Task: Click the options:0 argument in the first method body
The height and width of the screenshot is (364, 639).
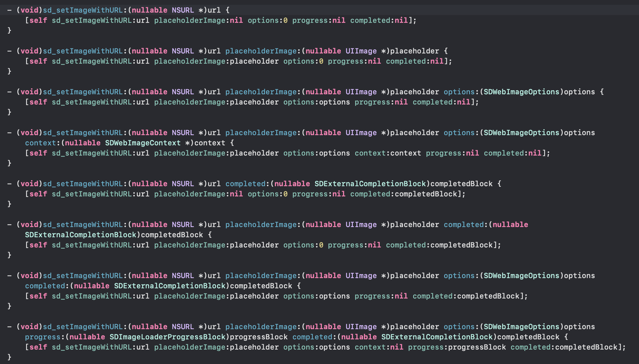Action: 267,20
